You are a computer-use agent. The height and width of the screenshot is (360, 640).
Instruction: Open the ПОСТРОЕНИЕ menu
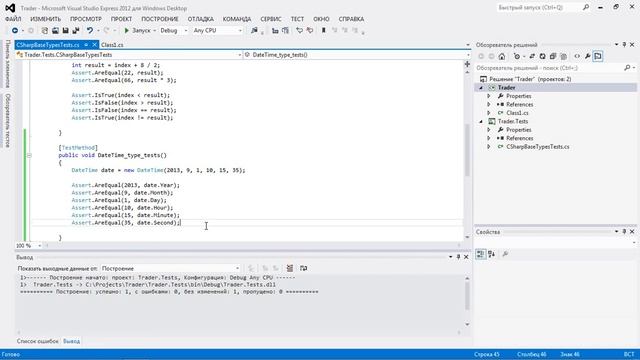click(x=160, y=19)
